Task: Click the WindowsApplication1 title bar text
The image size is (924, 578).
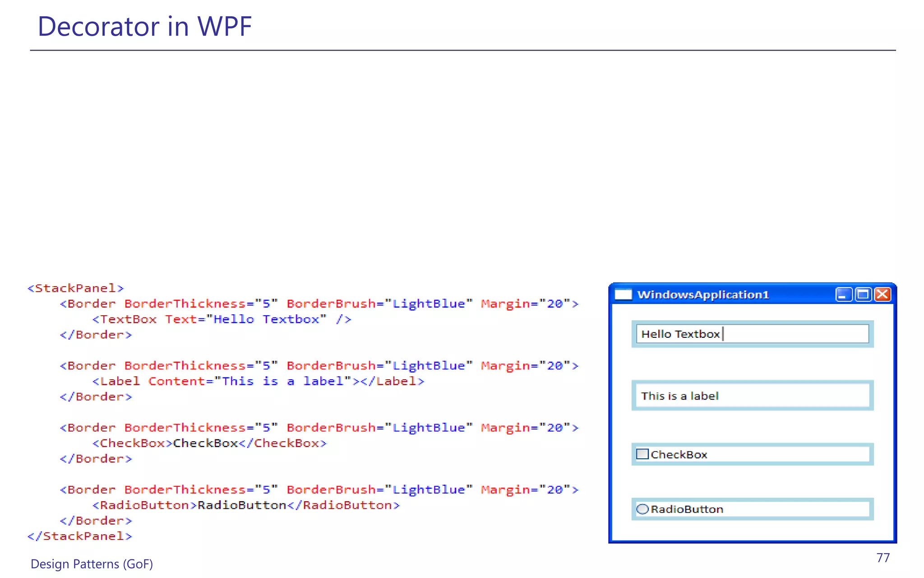Action: tap(703, 294)
